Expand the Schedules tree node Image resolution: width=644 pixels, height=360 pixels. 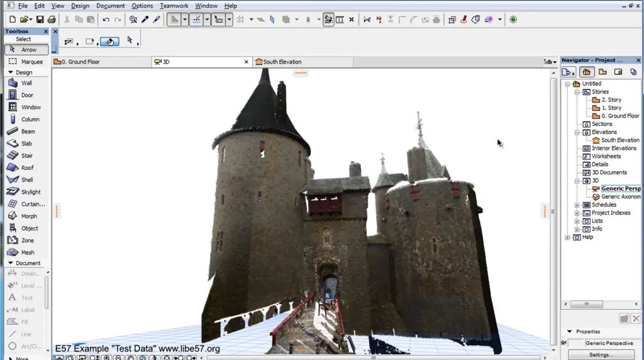click(x=577, y=205)
